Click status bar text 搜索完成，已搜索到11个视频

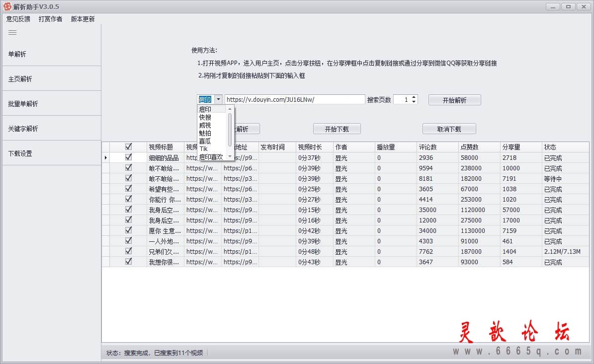click(163, 353)
